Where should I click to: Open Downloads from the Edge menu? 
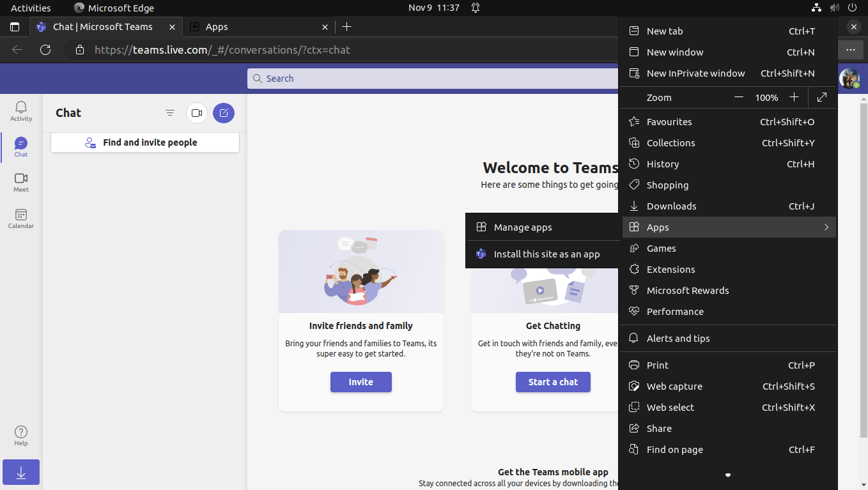[671, 206]
